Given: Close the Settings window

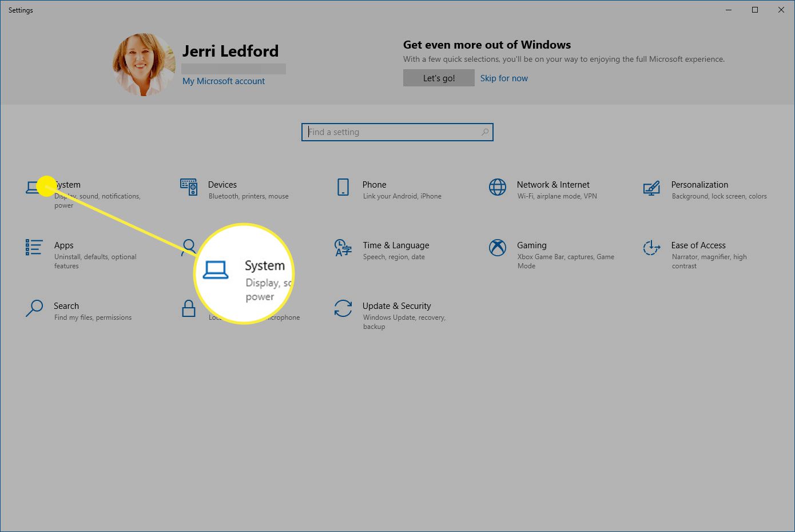Looking at the screenshot, I should 781,10.
